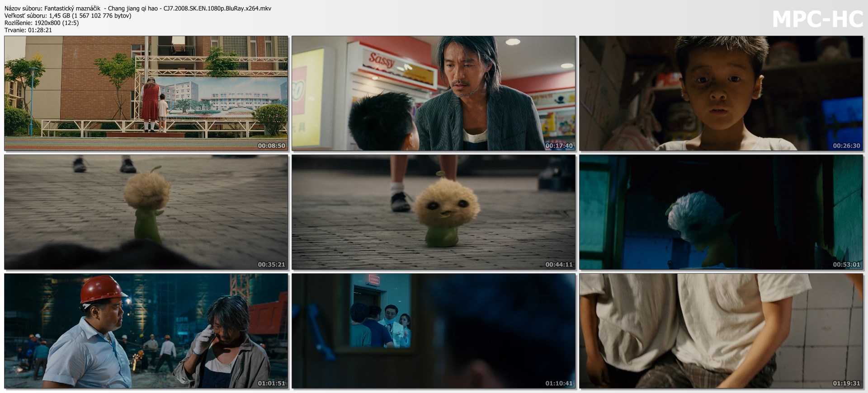This screenshot has width=868, height=393.
Task: Click the 00:08:50 timestamp label
Action: 271,146
